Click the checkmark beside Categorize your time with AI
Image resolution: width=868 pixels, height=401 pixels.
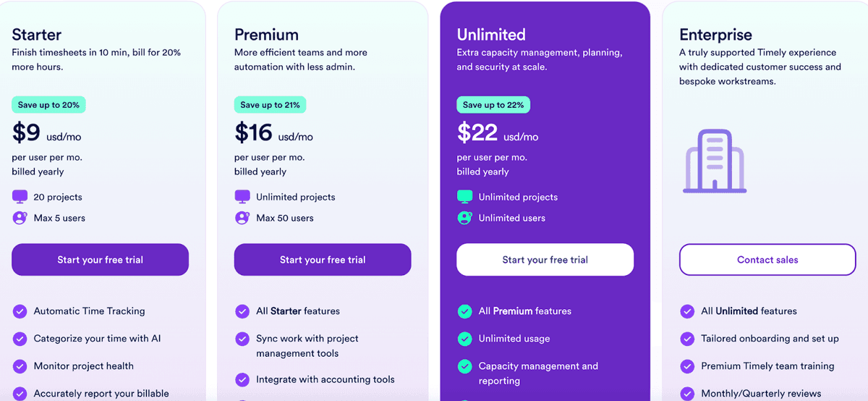coord(20,339)
